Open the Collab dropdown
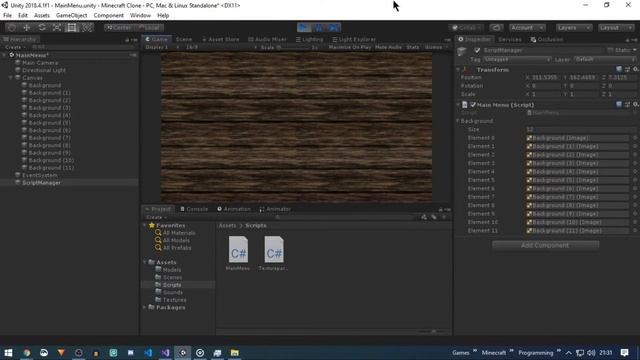 point(467,27)
